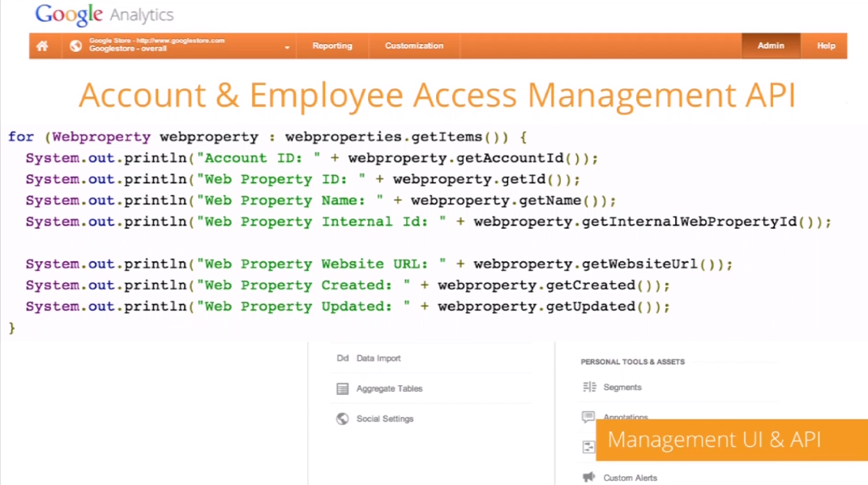Open the Reporting tab
Screen dimensions: 868x485
tap(332, 46)
